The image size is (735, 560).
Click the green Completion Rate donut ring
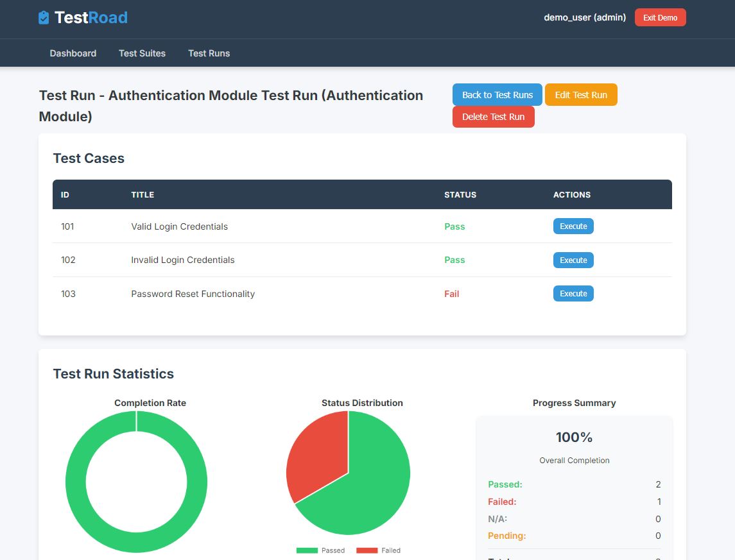(75, 481)
